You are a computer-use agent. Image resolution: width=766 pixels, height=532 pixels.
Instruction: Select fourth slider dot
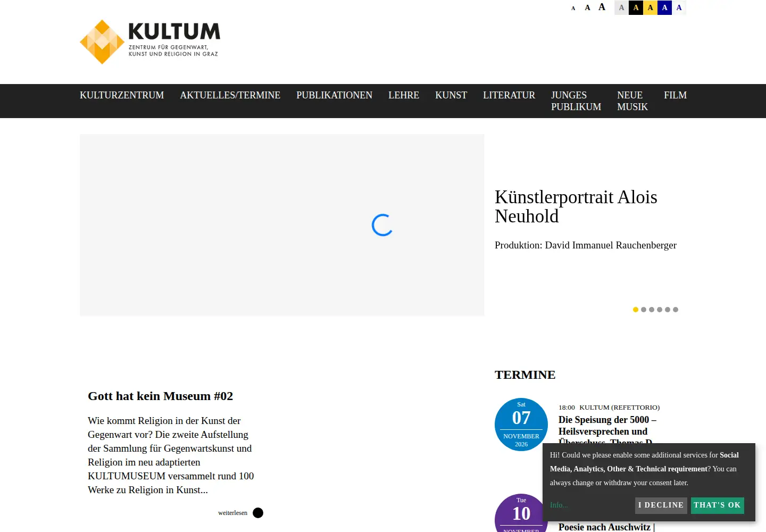(x=660, y=310)
